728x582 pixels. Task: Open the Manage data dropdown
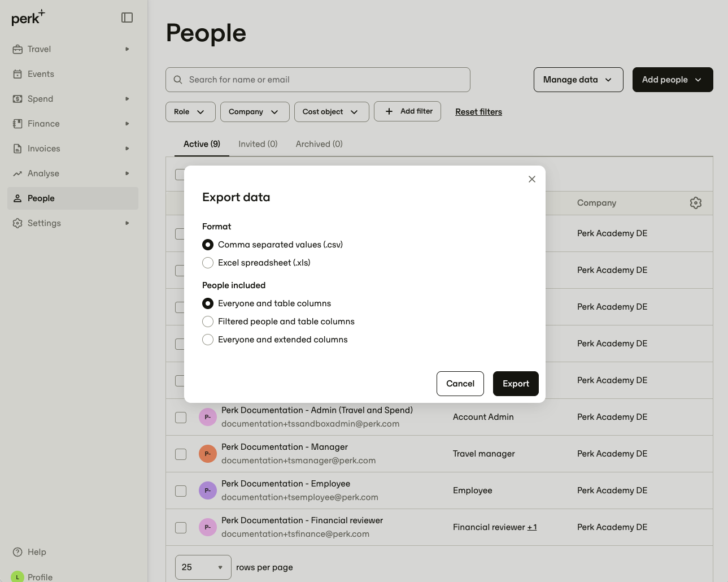[x=578, y=80]
